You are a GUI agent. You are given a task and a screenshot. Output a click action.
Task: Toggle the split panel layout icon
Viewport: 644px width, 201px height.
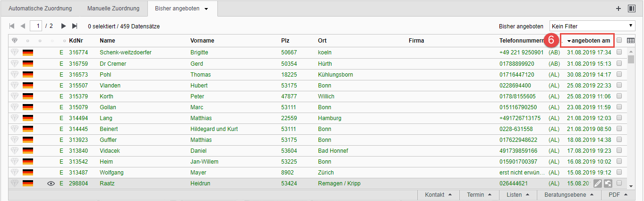click(631, 9)
